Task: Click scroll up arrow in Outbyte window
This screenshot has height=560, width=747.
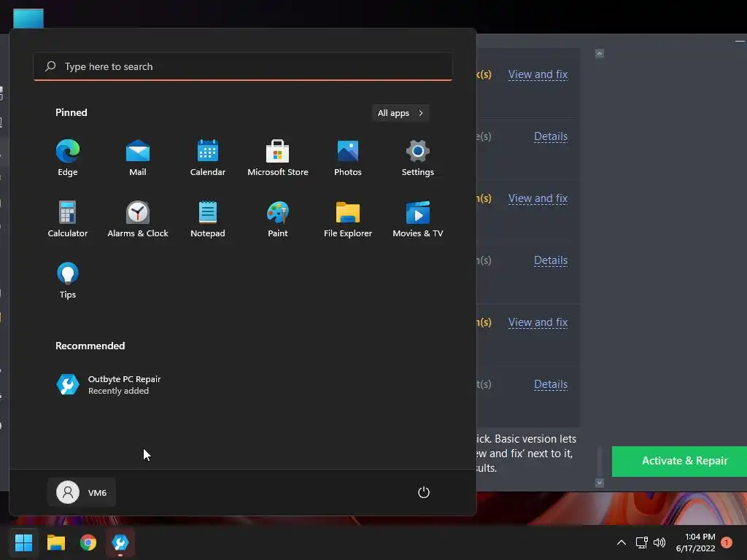Action: click(x=600, y=53)
